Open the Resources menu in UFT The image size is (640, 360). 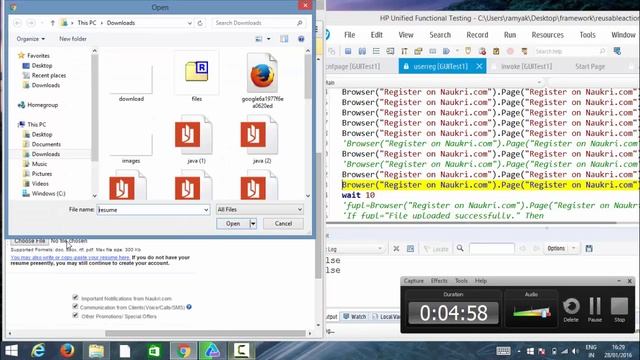tap(547, 35)
